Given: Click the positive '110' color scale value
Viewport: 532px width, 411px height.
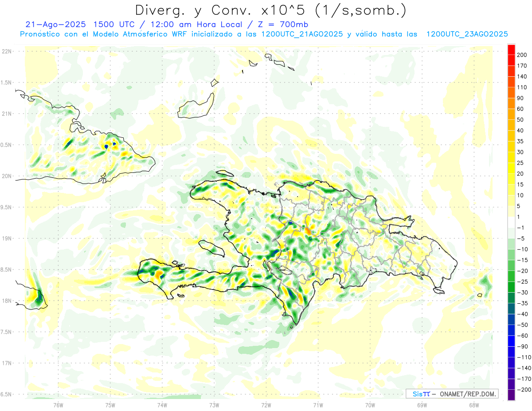Looking at the screenshot, I should (522, 87).
